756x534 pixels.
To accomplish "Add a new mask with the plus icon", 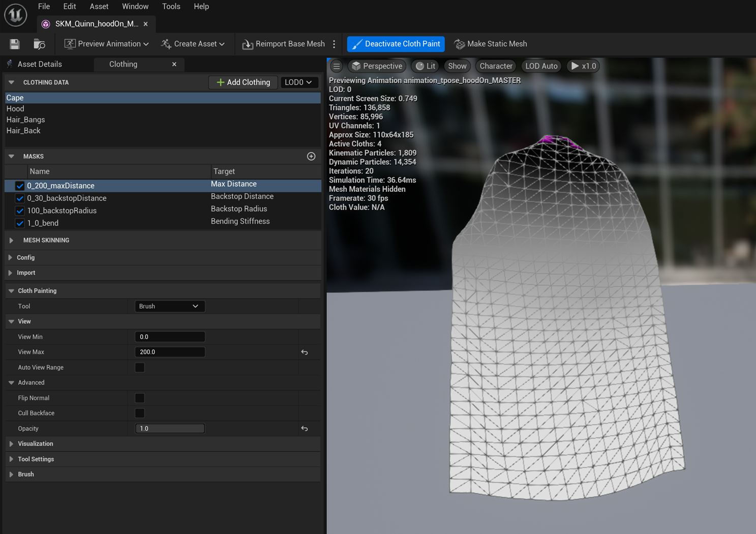I will point(311,157).
